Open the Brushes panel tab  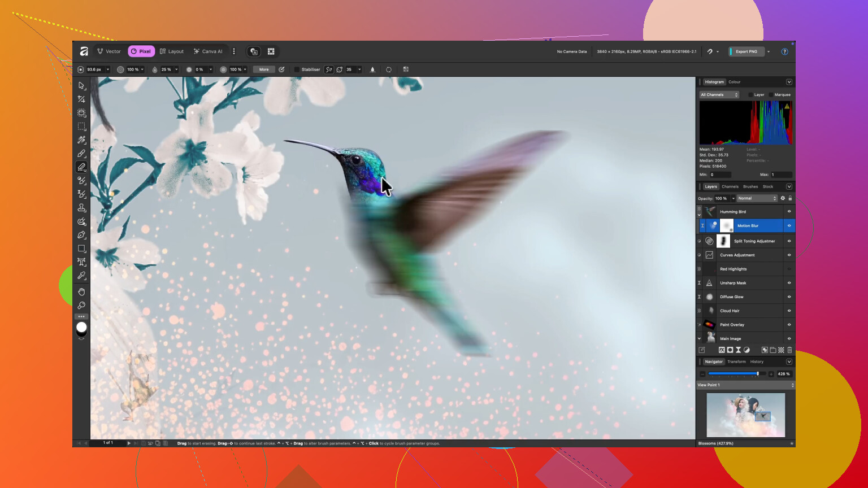click(x=750, y=186)
